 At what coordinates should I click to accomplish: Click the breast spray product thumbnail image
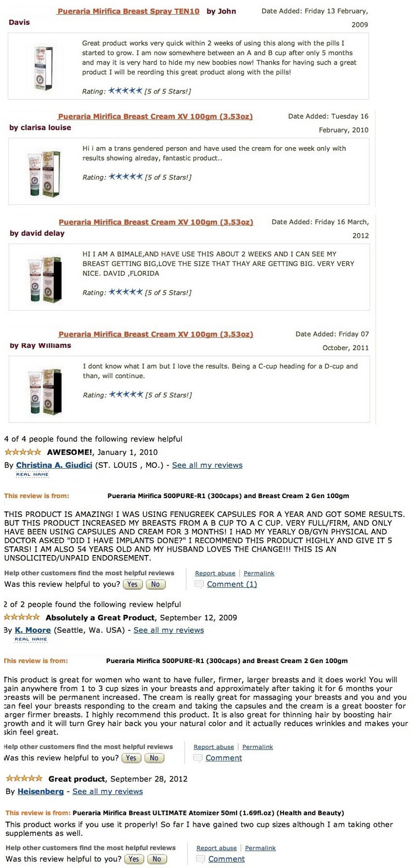pyautogui.click(x=43, y=68)
